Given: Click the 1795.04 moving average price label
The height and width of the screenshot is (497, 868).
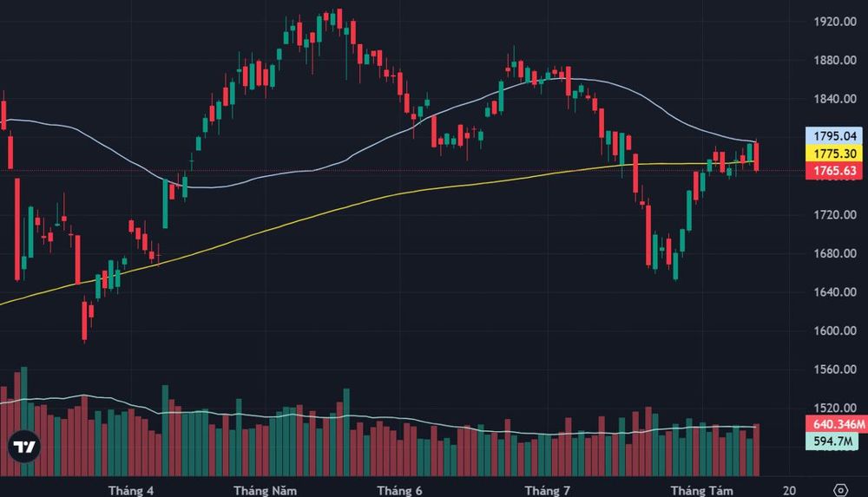Looking at the screenshot, I should [835, 136].
